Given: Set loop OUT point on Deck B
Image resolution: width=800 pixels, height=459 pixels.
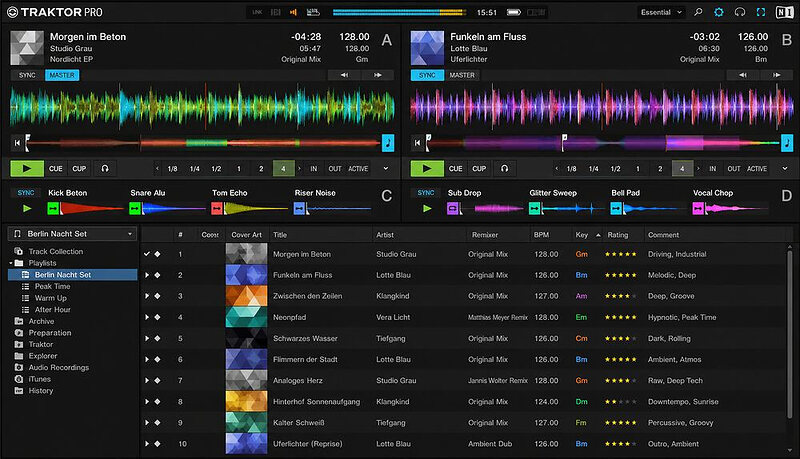Looking at the screenshot, I should point(734,168).
